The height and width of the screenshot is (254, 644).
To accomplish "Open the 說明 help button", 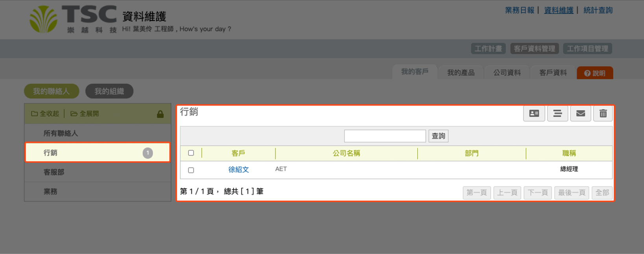I will point(594,73).
